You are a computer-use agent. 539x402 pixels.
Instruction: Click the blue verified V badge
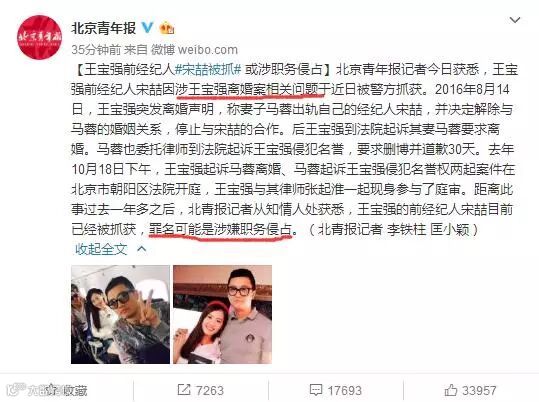point(147,28)
